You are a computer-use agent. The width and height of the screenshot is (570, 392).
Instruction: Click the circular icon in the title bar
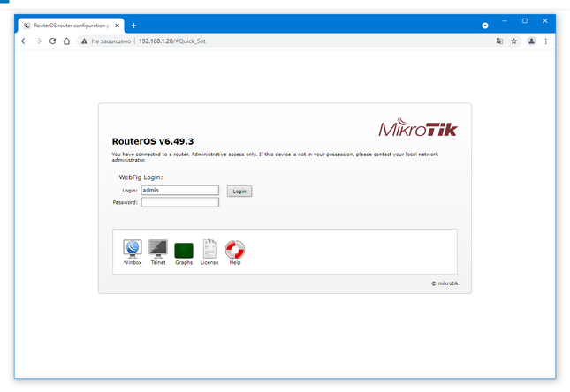coord(485,26)
